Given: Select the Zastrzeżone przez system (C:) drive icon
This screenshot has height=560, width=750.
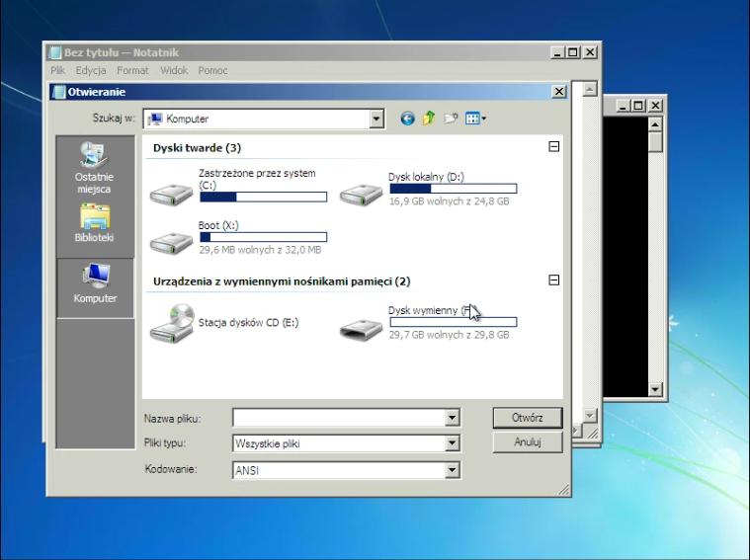Looking at the screenshot, I should coord(171,195).
